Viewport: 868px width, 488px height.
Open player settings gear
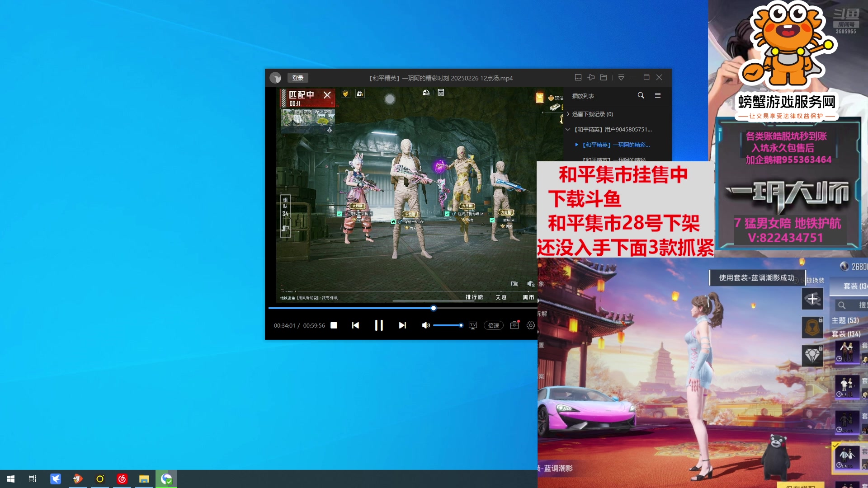click(x=531, y=325)
